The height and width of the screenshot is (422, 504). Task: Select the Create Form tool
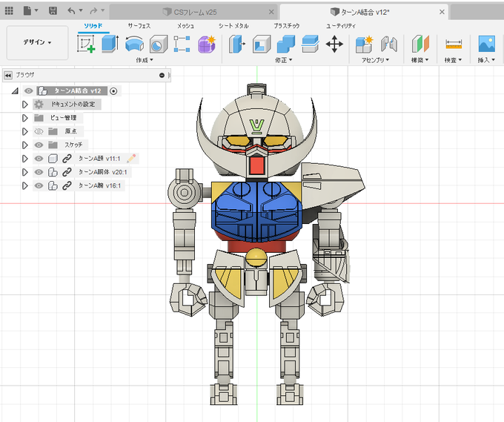(x=206, y=44)
